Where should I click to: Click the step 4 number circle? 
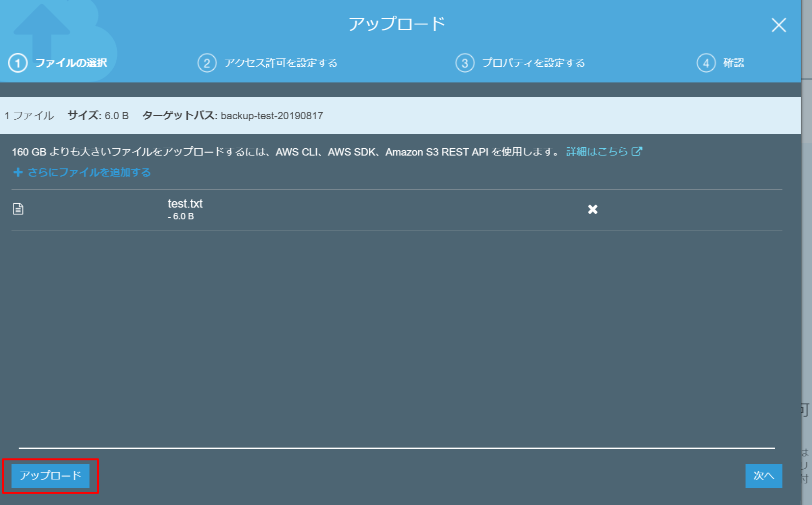706,63
